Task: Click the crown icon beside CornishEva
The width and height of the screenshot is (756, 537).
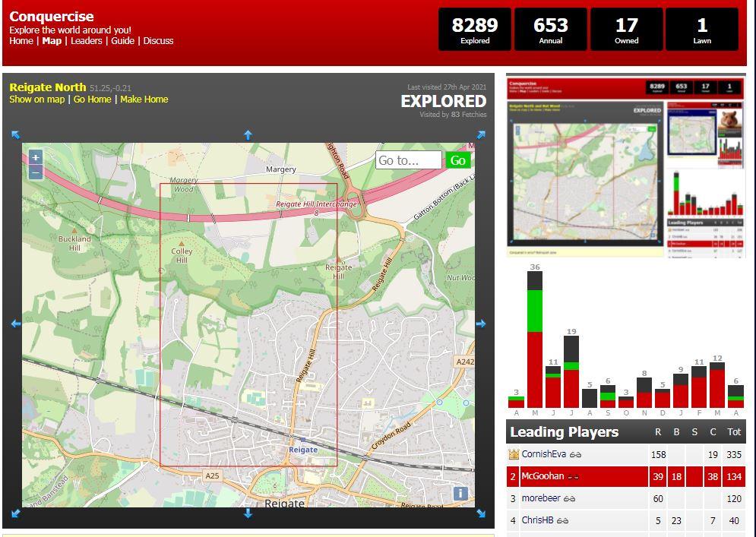Action: pos(514,454)
